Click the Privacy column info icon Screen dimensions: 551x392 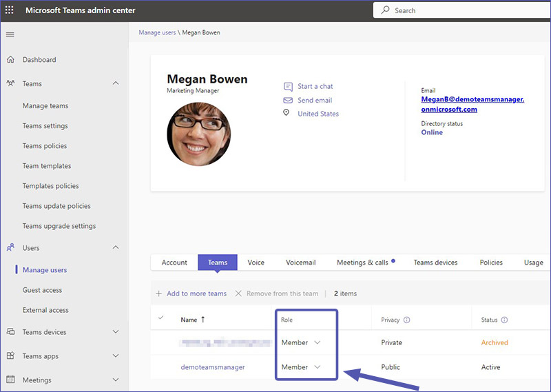[x=406, y=320]
